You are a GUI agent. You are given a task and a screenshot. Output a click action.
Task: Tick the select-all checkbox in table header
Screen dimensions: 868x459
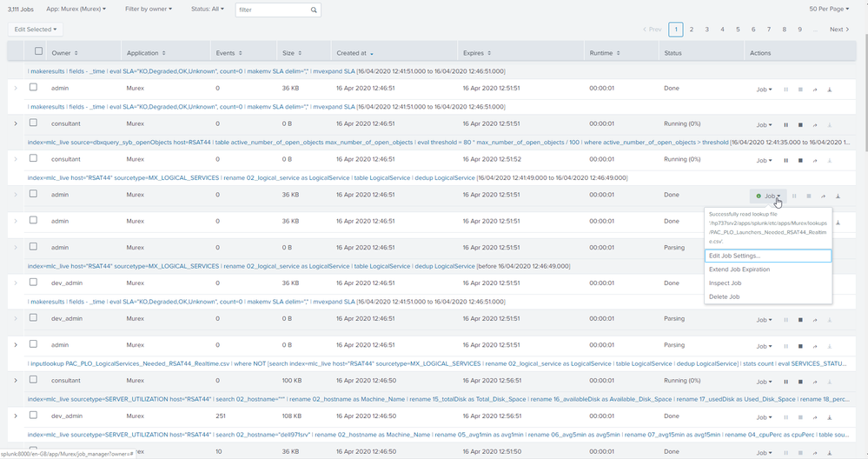(x=38, y=51)
